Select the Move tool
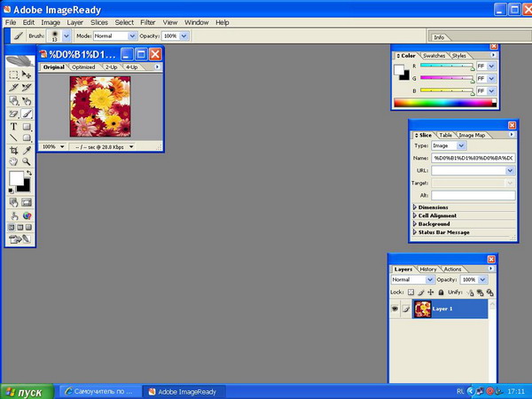 27,75
